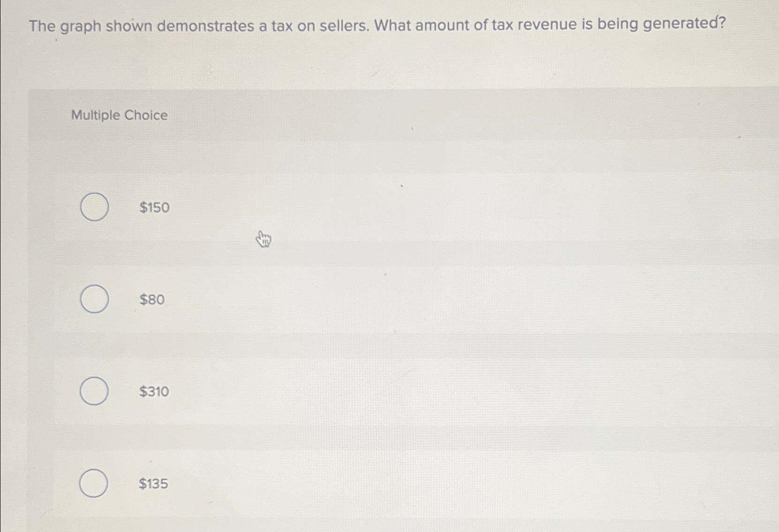This screenshot has height=532, width=779.
Task: Select the $150 radio button
Action: (95, 207)
